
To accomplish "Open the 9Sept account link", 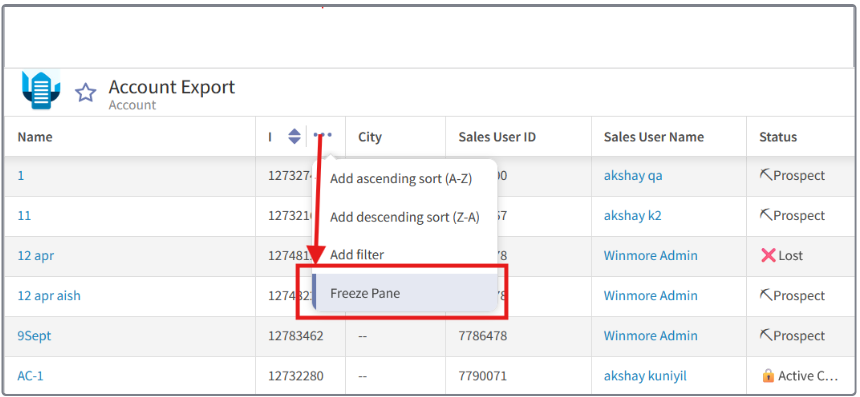I will tap(34, 336).
